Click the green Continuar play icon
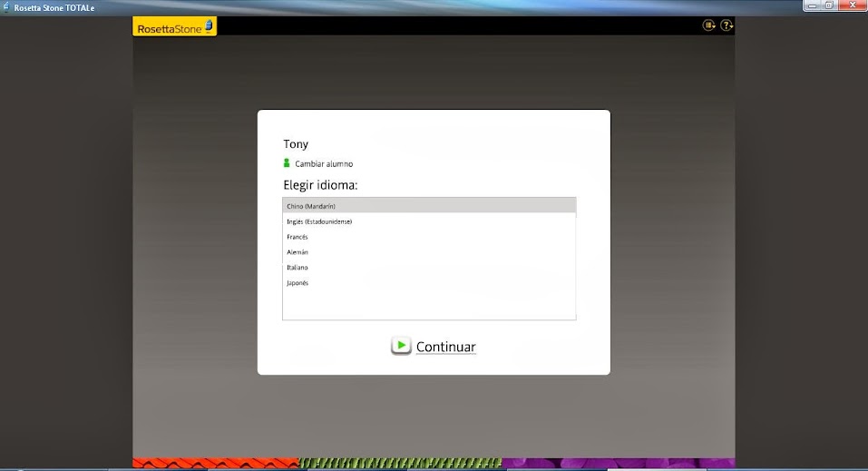This screenshot has height=471, width=868. pos(401,346)
